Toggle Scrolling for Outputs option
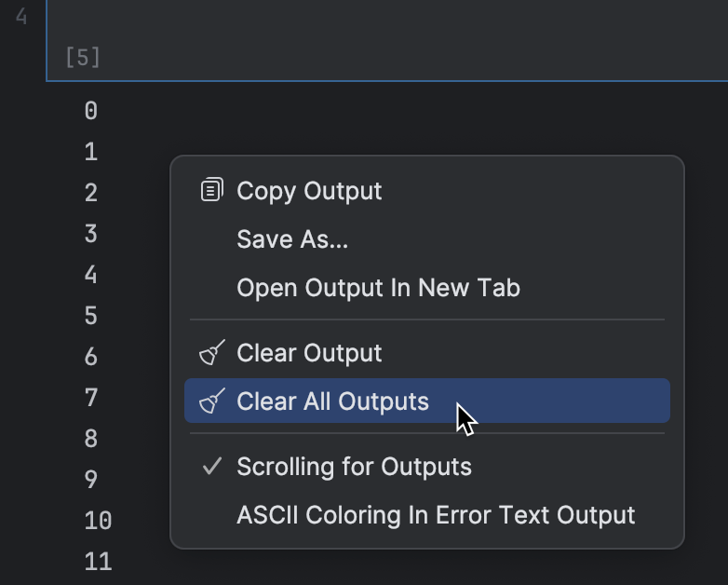 [x=427, y=467]
